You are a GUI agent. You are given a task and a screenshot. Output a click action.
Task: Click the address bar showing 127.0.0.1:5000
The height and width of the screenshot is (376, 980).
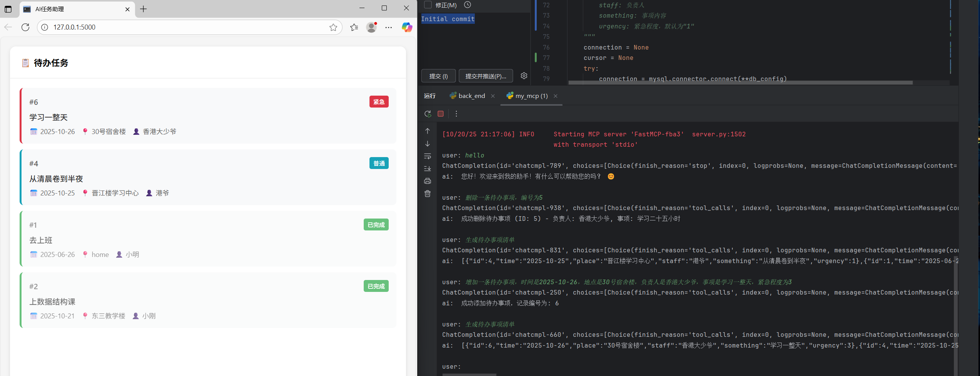pyautogui.click(x=190, y=27)
